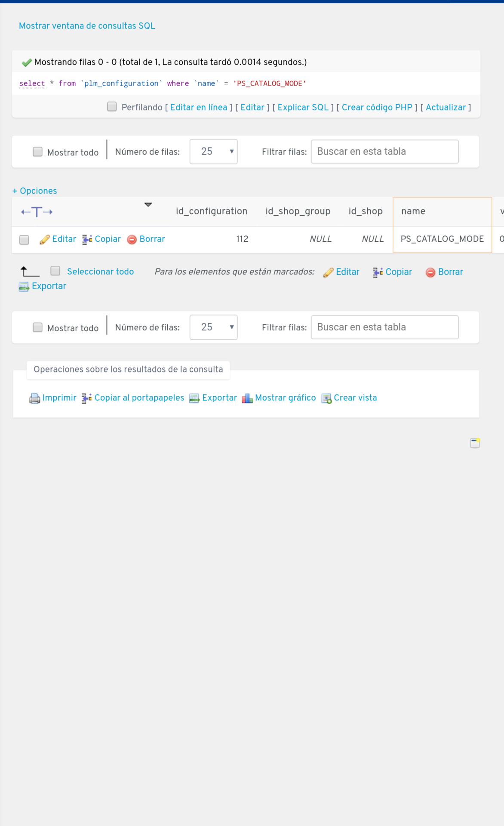504x826 pixels.
Task: Click the Imprimir printer icon
Action: click(x=34, y=398)
